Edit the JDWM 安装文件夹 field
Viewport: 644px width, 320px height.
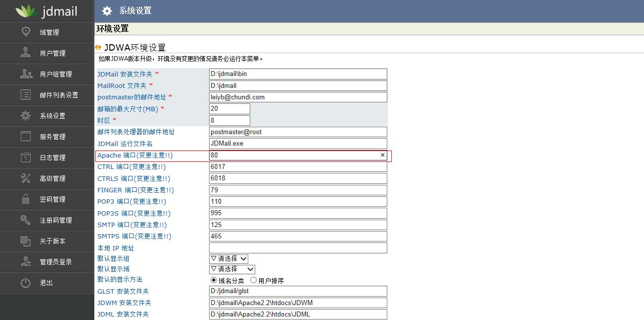pyautogui.click(x=298, y=303)
